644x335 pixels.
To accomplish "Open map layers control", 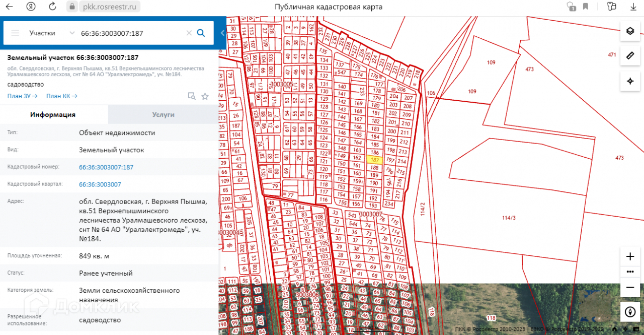I will pos(630,31).
